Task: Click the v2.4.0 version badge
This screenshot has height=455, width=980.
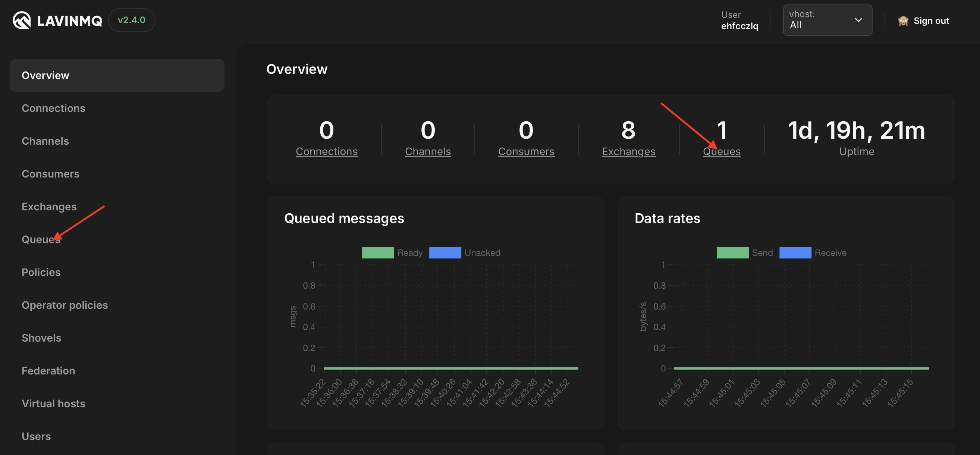Action: 132,20
